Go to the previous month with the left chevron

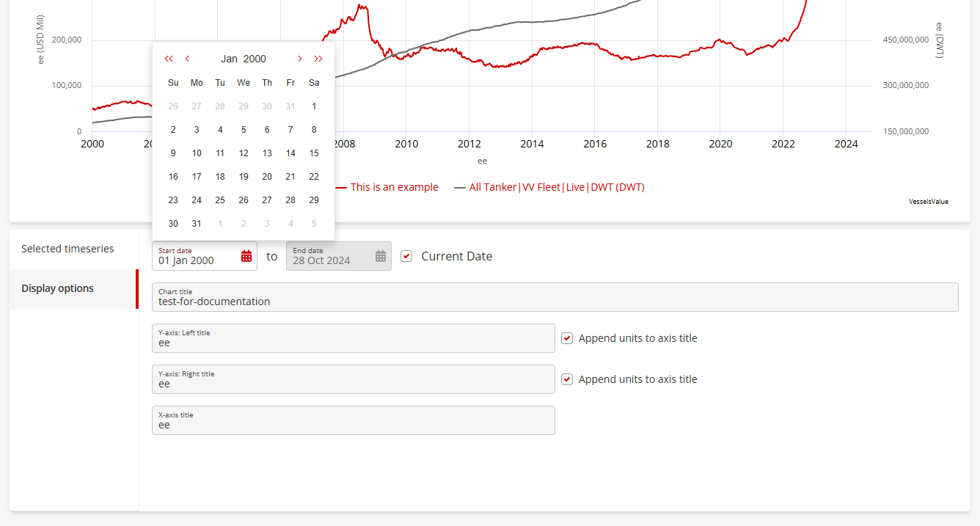[187, 59]
